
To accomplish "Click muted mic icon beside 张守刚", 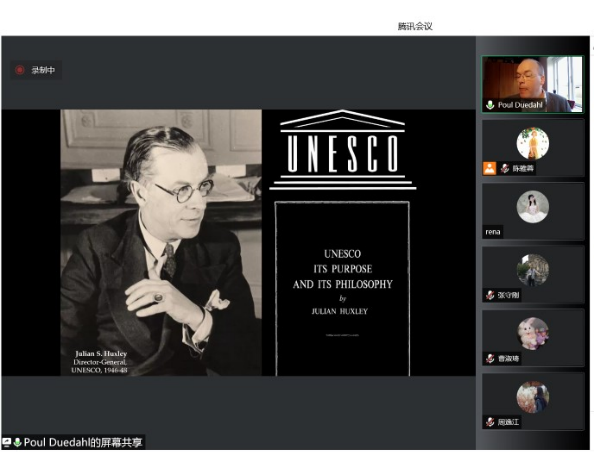I will tap(490, 295).
